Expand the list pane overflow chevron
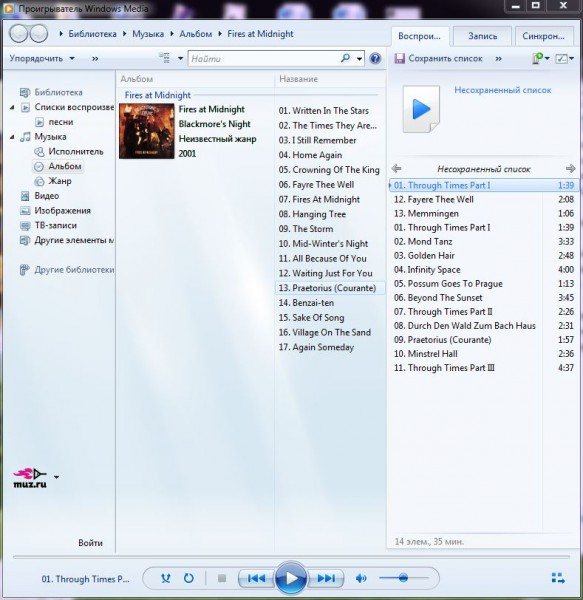583x600 pixels. (x=498, y=59)
